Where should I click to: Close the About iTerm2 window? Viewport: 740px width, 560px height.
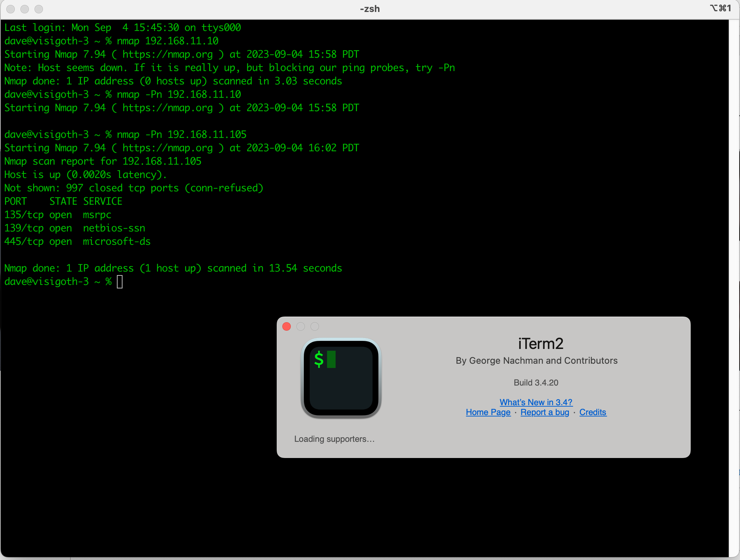tap(287, 327)
